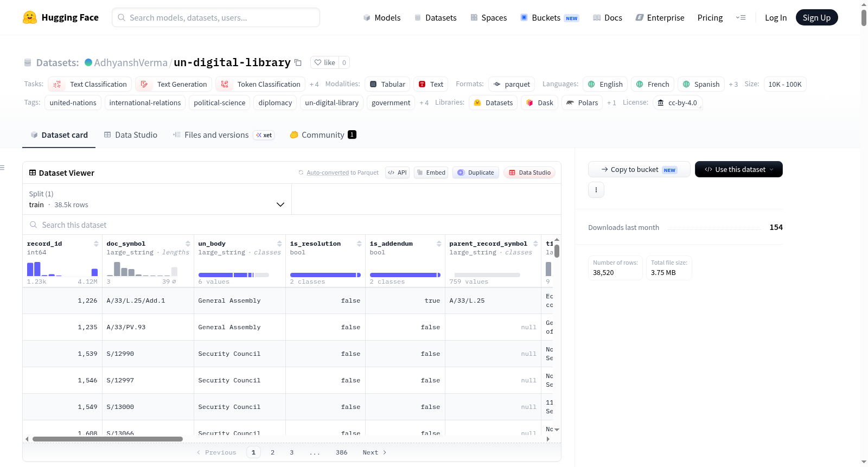Select the Text Generation task tag

(174, 84)
